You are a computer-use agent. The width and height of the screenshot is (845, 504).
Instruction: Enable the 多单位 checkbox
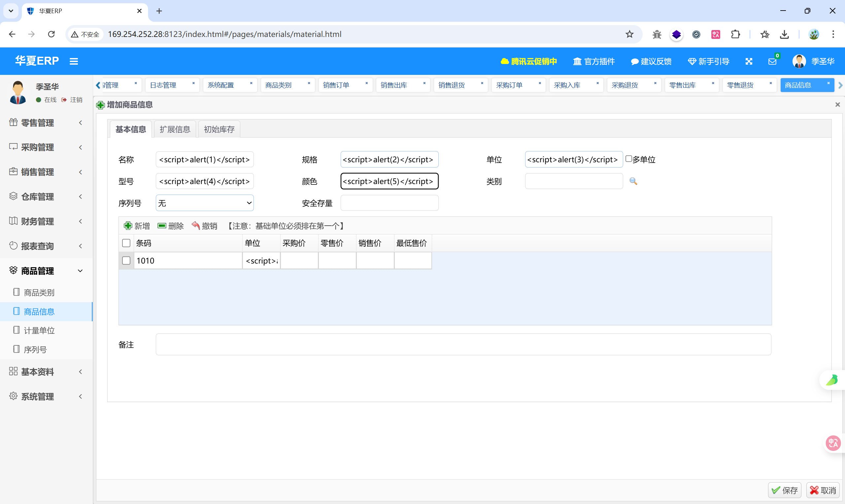pyautogui.click(x=628, y=159)
